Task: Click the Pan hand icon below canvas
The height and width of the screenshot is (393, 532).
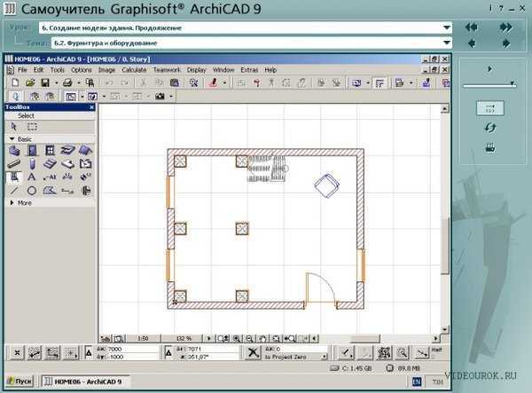Action: coord(262,338)
